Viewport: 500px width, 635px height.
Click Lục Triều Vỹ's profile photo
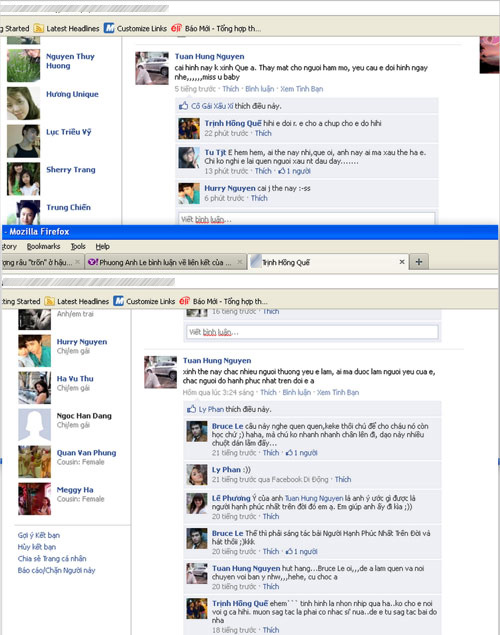click(x=23, y=141)
